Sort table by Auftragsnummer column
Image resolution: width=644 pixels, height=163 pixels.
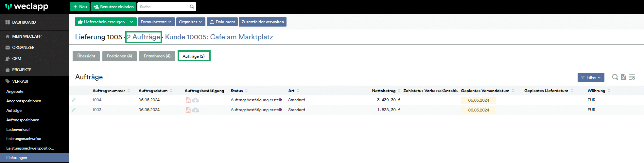(x=109, y=91)
